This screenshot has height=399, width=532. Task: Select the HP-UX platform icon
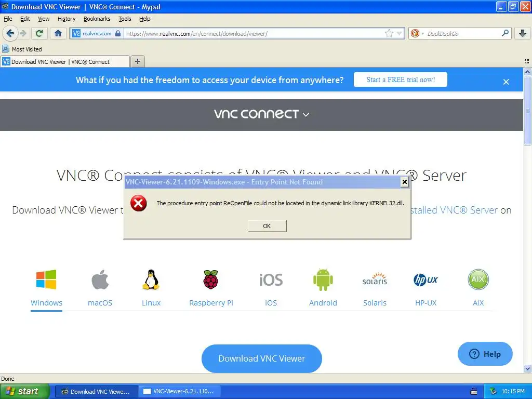pos(426,280)
